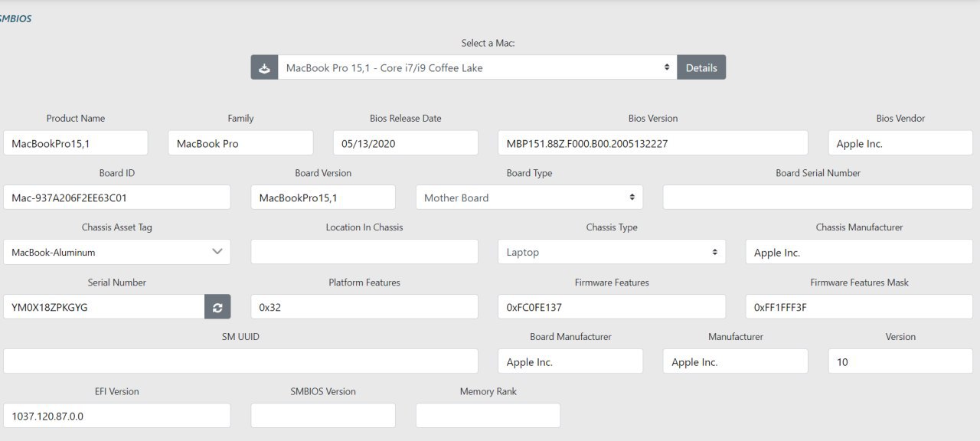
Task: Click the empty Memory Rank field
Action: (488, 416)
